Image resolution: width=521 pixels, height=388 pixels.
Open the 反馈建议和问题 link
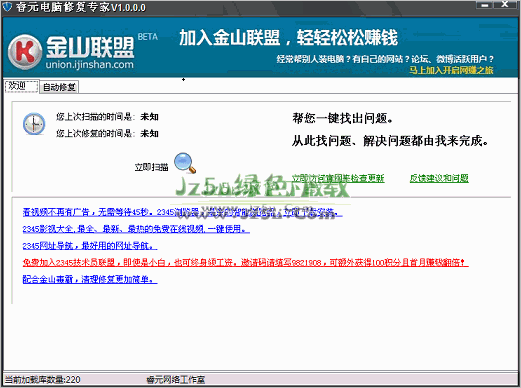coord(439,178)
